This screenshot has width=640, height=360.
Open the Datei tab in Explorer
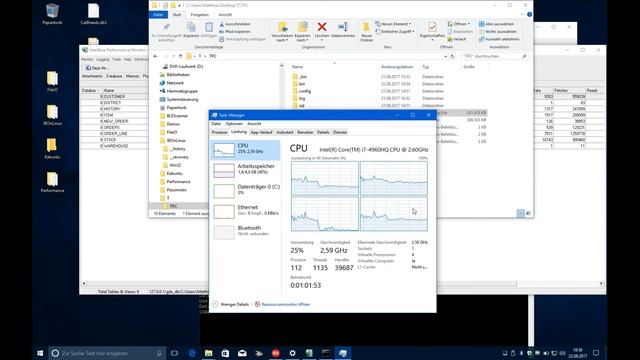click(158, 15)
